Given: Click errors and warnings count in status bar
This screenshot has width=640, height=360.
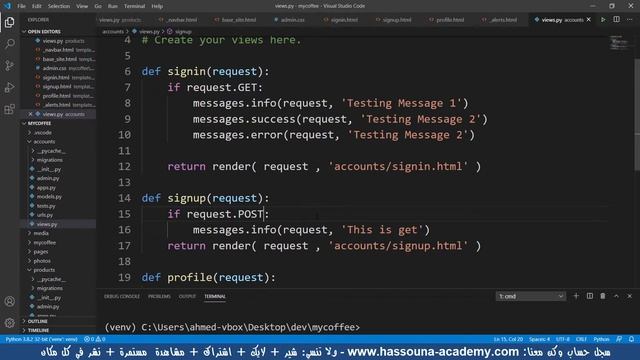Looking at the screenshot, I should 94,339.
